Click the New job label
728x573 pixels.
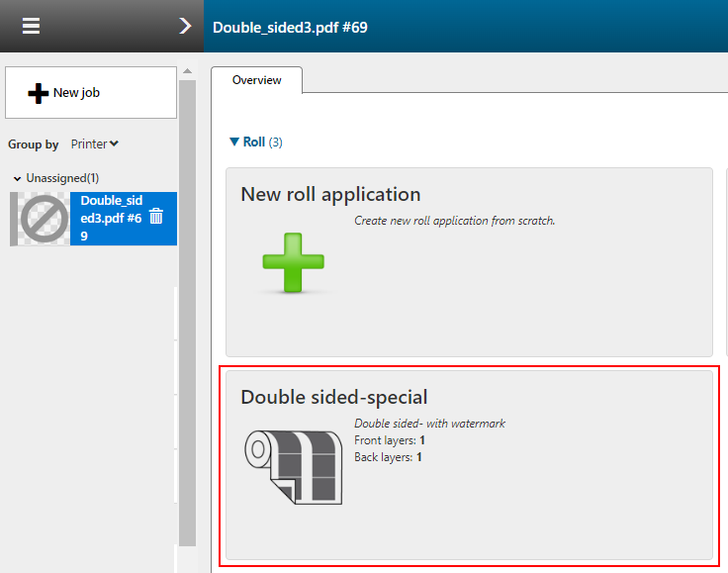(x=76, y=93)
